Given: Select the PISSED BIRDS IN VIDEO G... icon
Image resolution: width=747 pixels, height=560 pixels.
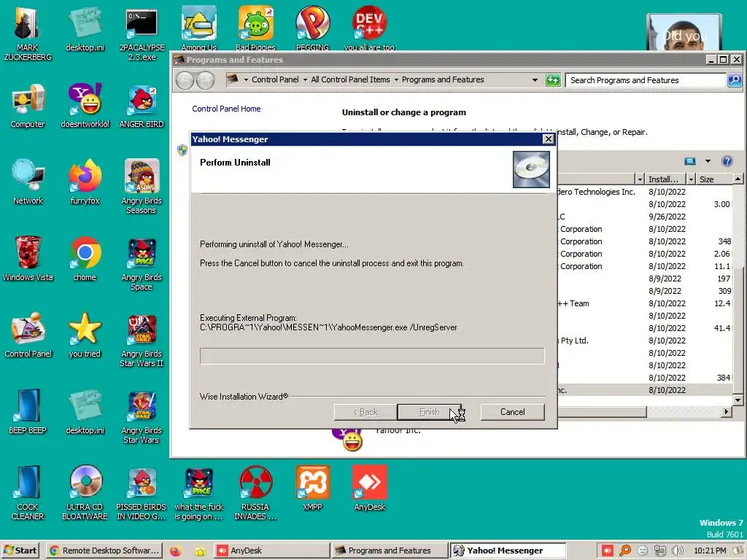Looking at the screenshot, I should point(142,493).
